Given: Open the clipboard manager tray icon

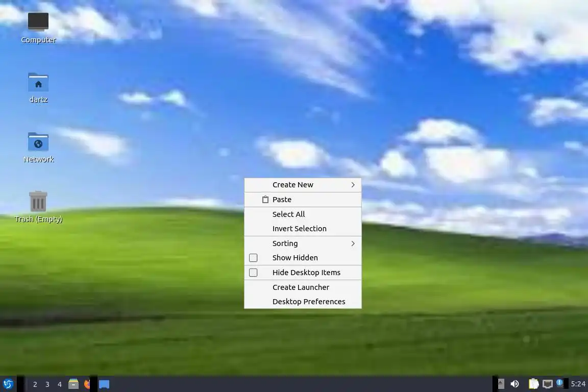Looking at the screenshot, I should pyautogui.click(x=533, y=384).
